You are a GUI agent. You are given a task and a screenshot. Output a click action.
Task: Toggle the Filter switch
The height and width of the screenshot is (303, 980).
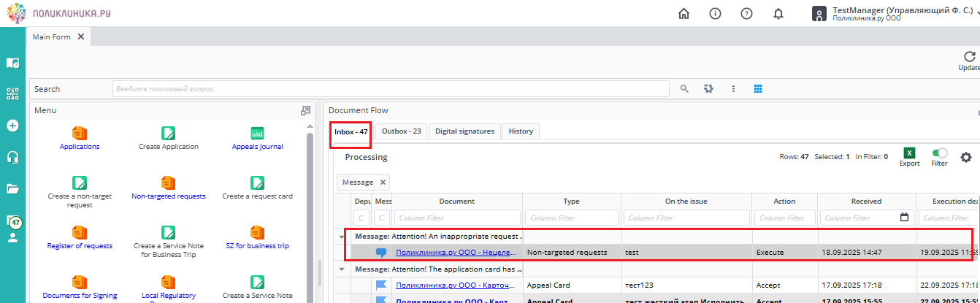[x=939, y=153]
